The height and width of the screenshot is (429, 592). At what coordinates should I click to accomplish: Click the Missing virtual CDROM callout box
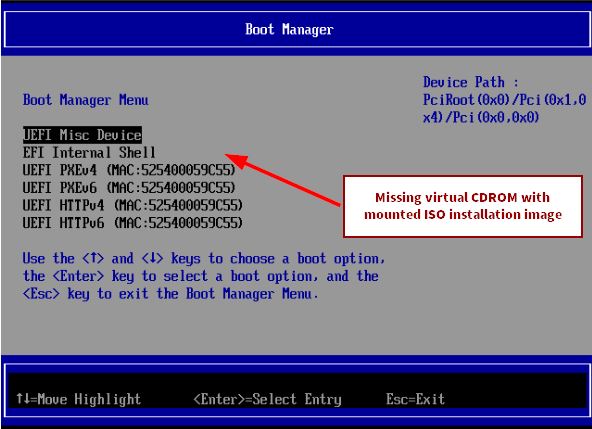462,206
